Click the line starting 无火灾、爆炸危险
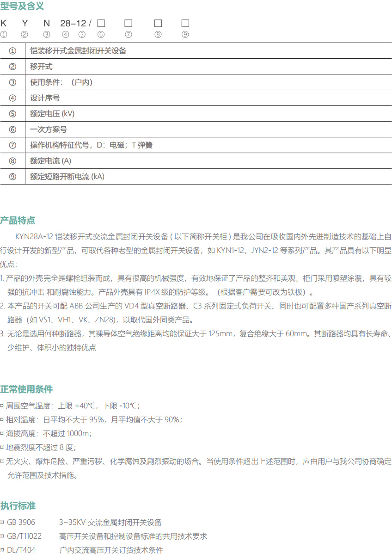 tap(196, 462)
